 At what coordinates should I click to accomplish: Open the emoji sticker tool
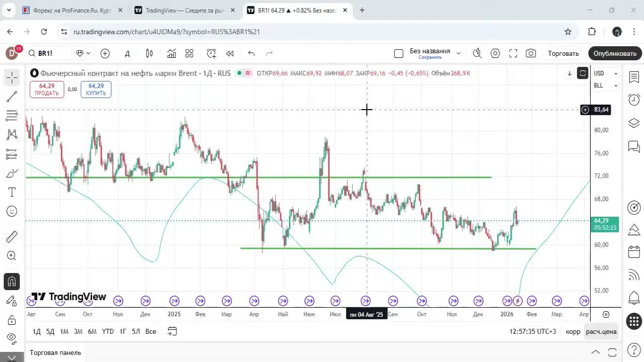coord(12,211)
